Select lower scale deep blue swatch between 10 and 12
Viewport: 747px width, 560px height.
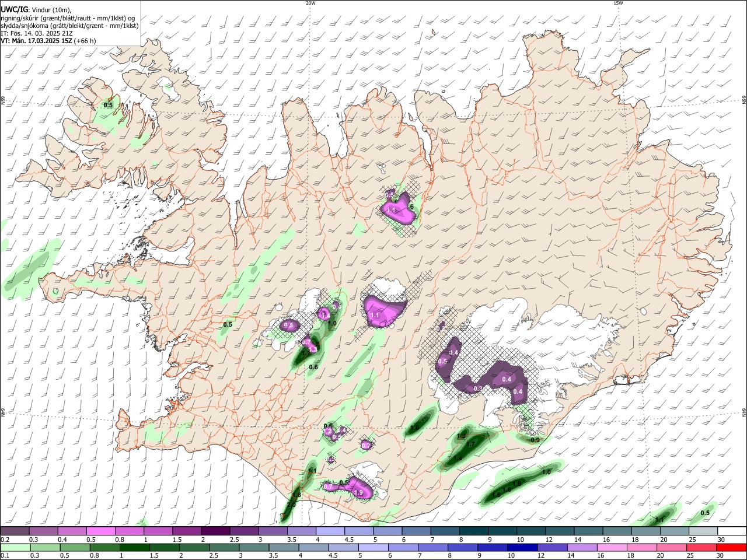click(x=522, y=548)
